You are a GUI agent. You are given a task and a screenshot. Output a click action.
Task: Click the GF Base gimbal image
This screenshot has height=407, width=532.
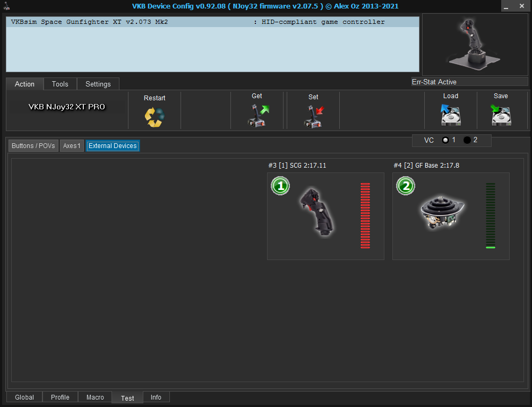click(442, 213)
